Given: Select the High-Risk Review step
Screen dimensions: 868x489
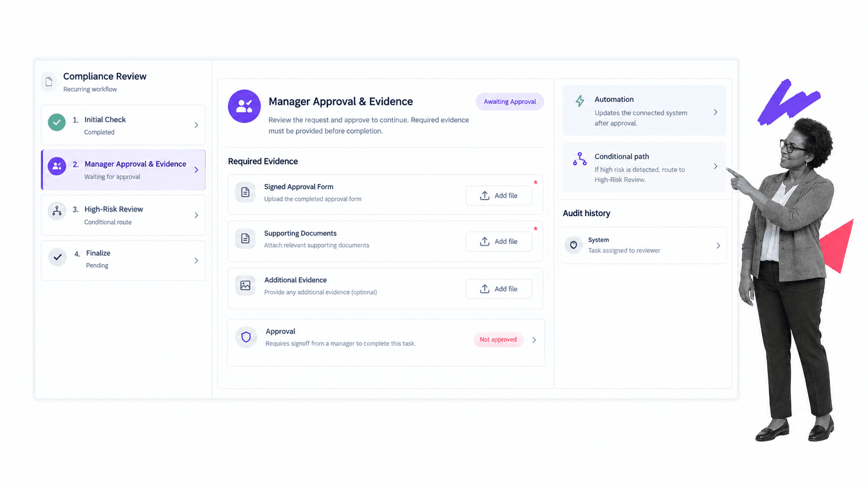Looking at the screenshot, I should [x=123, y=215].
